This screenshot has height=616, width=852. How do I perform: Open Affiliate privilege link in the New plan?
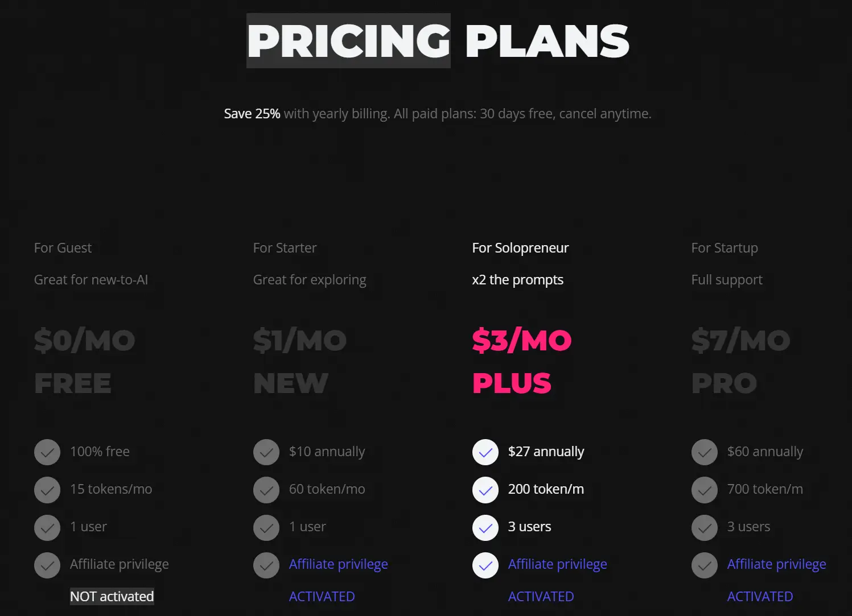tap(338, 564)
